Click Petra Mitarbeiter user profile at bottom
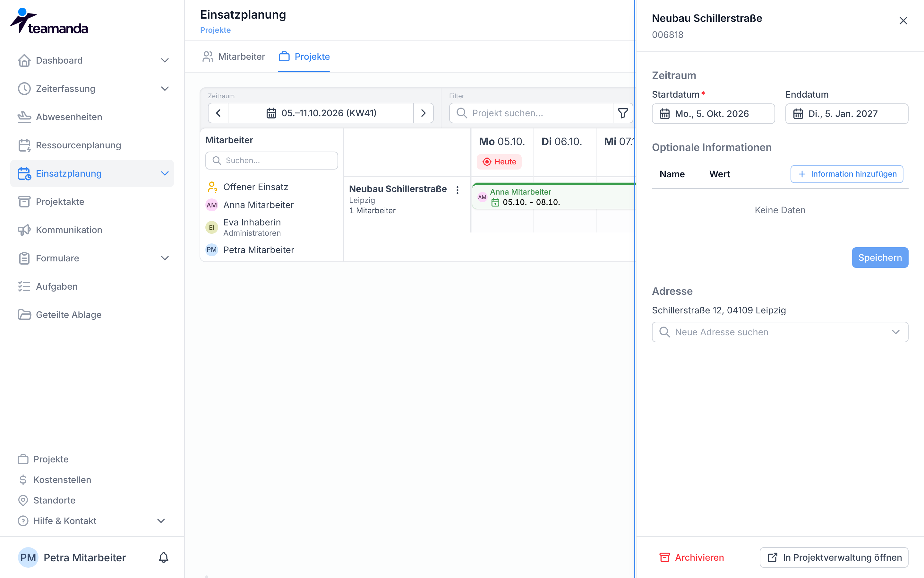This screenshot has width=924, height=578. 73,557
